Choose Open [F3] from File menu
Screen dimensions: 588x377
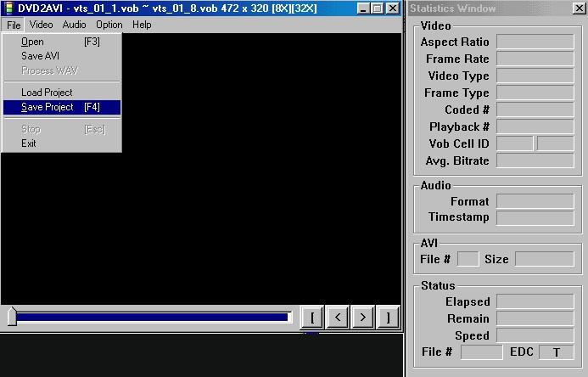coord(62,42)
